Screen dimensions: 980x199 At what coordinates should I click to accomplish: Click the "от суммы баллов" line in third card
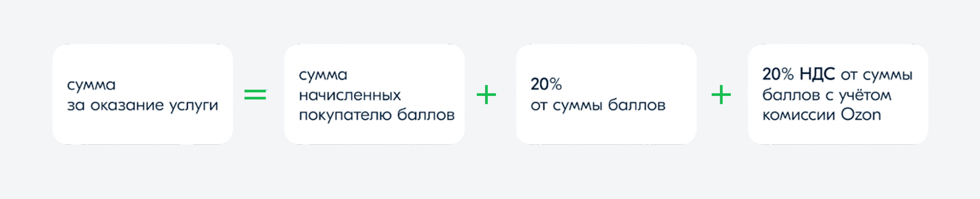point(598,105)
